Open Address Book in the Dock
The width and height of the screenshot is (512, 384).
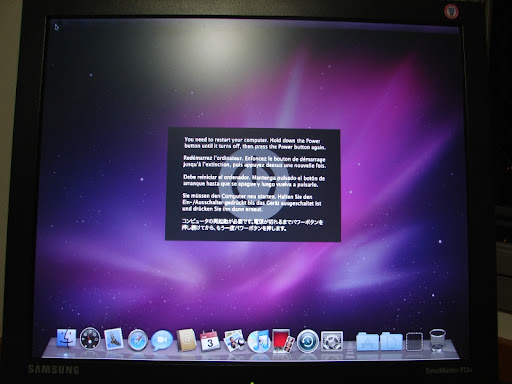coord(186,341)
